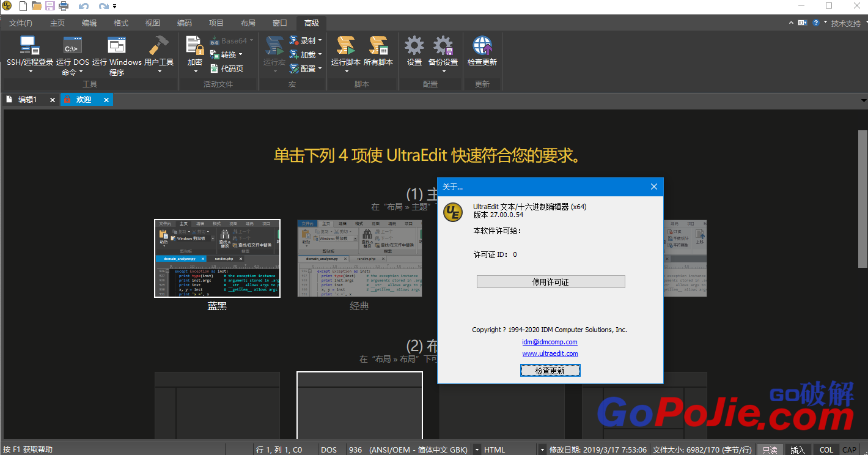
Task: Click the 加密 lock file icon
Action: (x=195, y=46)
